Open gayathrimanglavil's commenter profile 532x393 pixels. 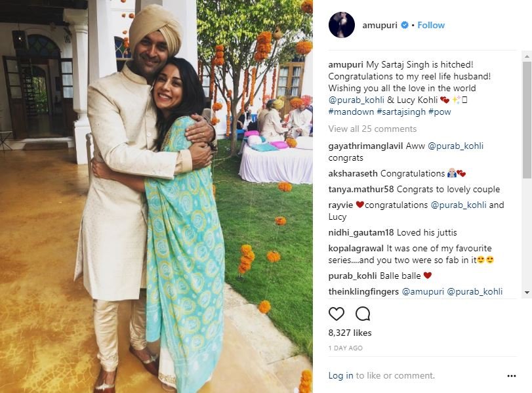tap(365, 146)
